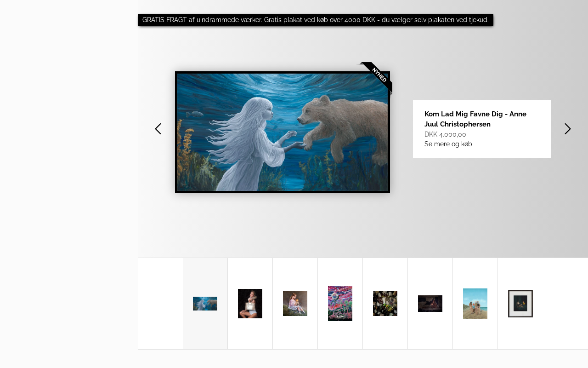Open the Kom Lad Mig Favne Dig title
The image size is (588, 368).
(x=475, y=119)
